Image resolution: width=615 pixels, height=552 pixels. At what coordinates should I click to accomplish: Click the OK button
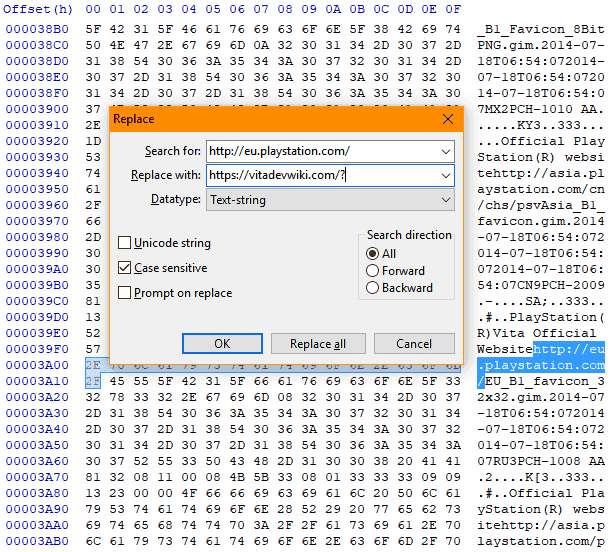(222, 344)
